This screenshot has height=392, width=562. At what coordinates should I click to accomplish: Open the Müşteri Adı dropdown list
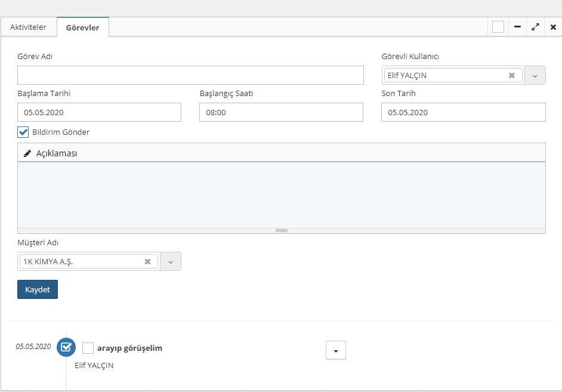[x=170, y=262]
